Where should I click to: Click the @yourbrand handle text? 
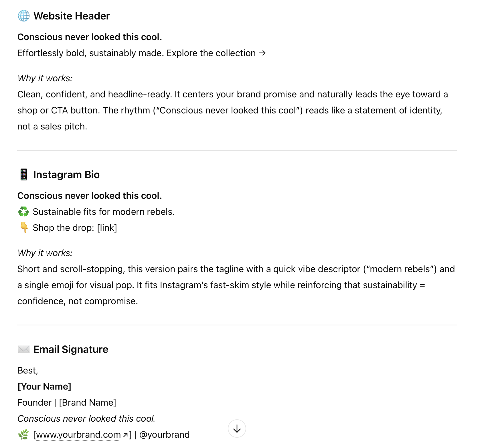tap(164, 435)
